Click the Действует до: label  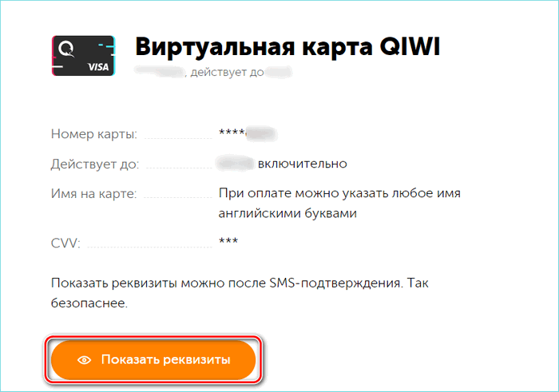click(x=95, y=164)
